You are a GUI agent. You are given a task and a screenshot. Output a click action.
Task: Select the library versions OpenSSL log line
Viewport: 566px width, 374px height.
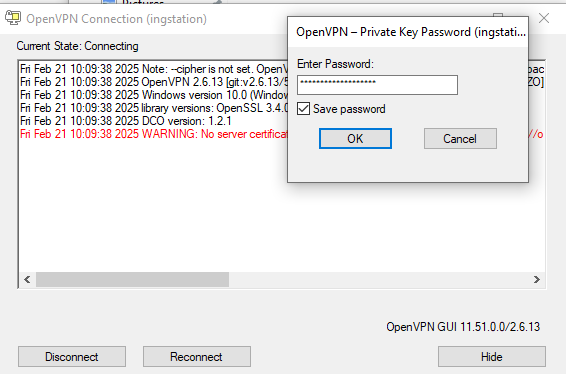point(154,108)
